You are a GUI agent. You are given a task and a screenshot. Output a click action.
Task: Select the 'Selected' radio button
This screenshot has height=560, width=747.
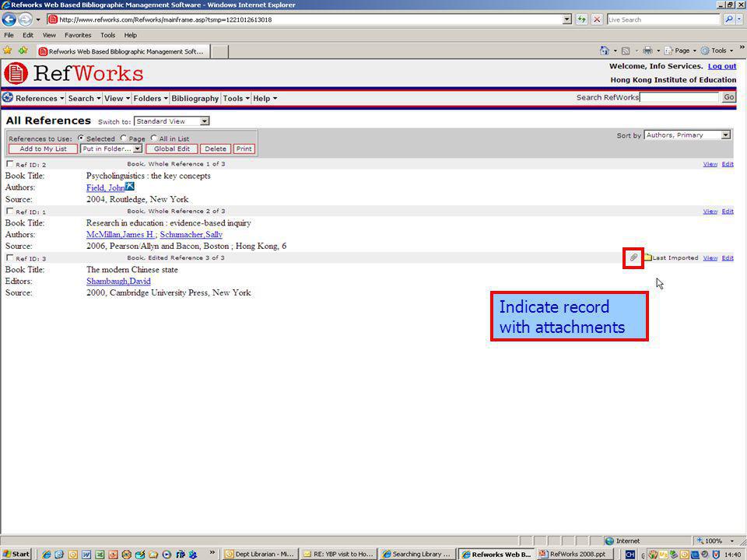tap(81, 138)
